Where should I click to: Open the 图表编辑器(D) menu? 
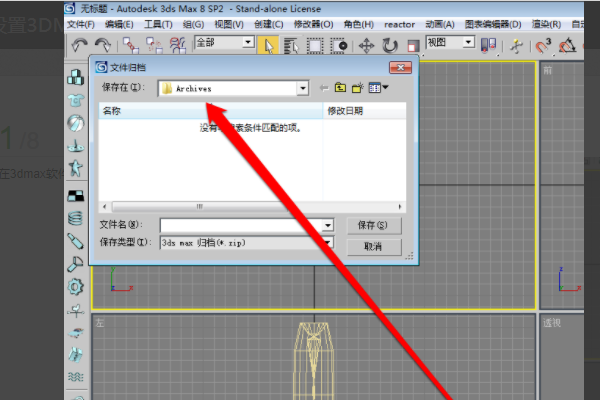(493, 24)
